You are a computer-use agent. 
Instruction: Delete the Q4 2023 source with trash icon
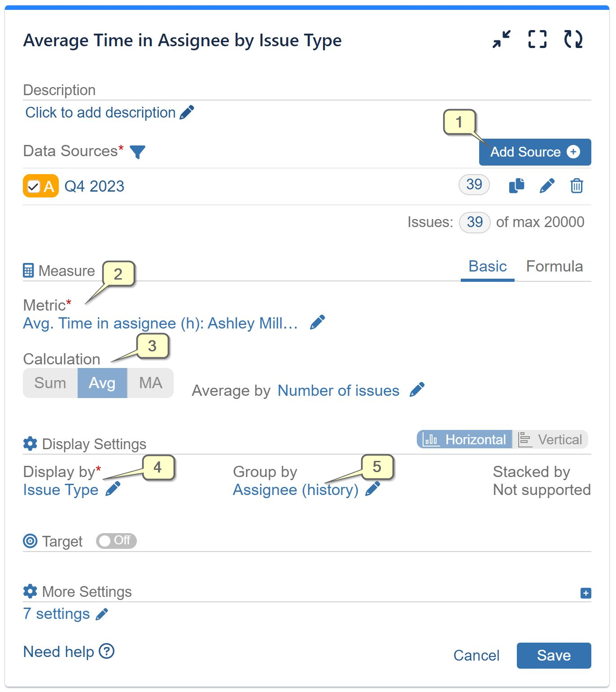576,185
